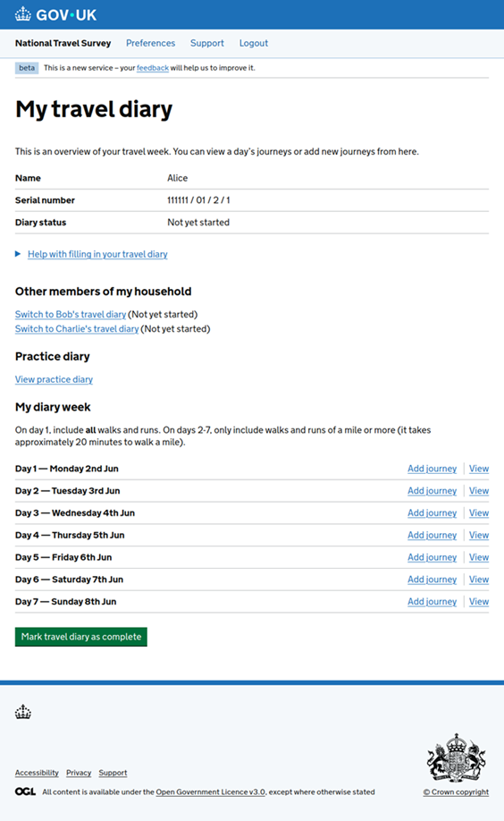This screenshot has width=504, height=821.
Task: Click the Royal coat of arms crest
Action: [x=457, y=758]
